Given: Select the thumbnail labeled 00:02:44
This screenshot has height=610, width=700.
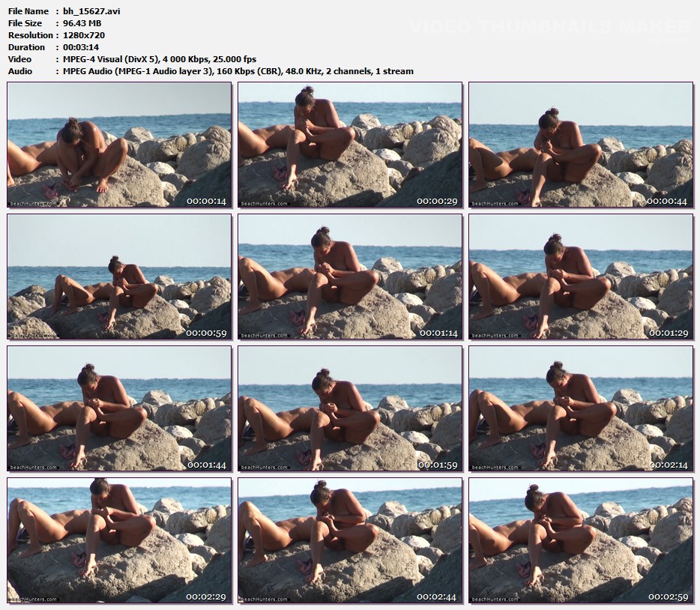Looking at the screenshot, I should (350, 540).
